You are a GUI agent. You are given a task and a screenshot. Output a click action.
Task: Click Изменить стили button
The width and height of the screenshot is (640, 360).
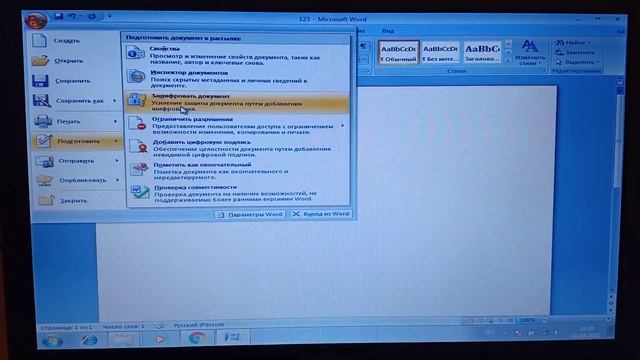tap(530, 52)
